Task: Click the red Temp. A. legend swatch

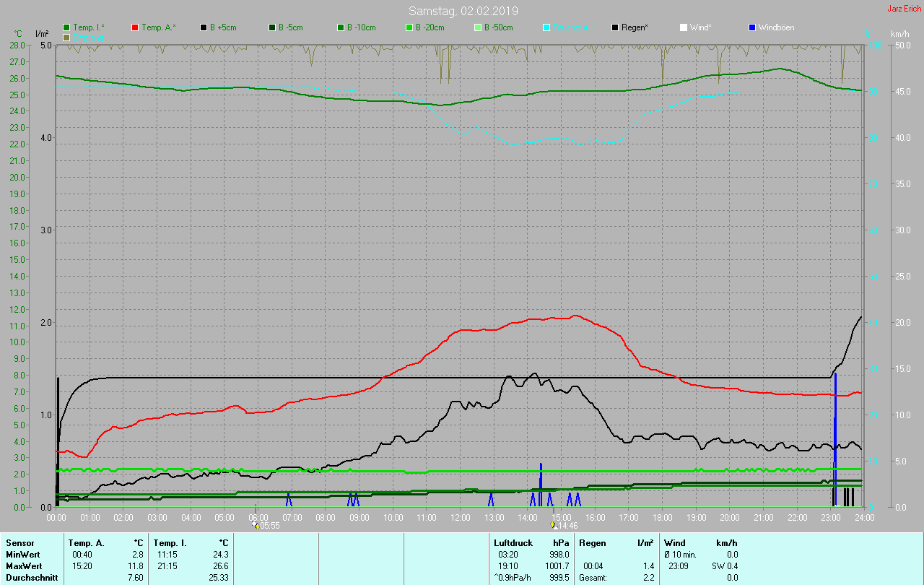Action: (x=135, y=27)
